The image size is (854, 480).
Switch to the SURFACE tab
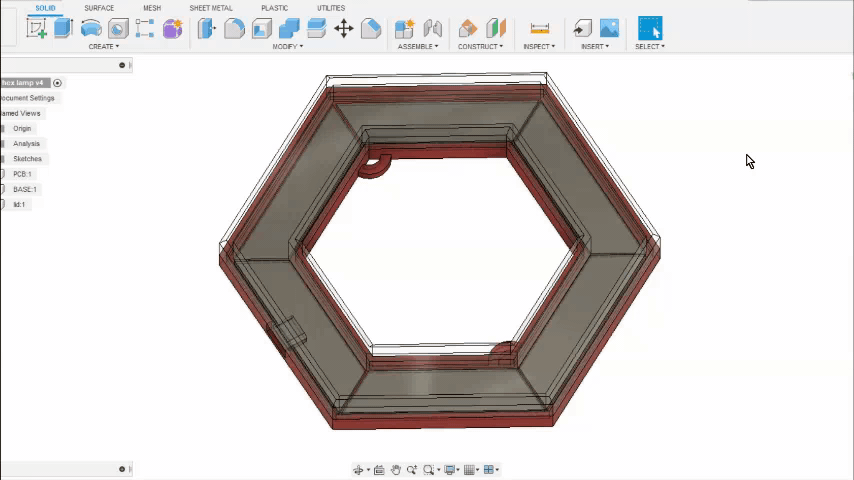[99, 8]
